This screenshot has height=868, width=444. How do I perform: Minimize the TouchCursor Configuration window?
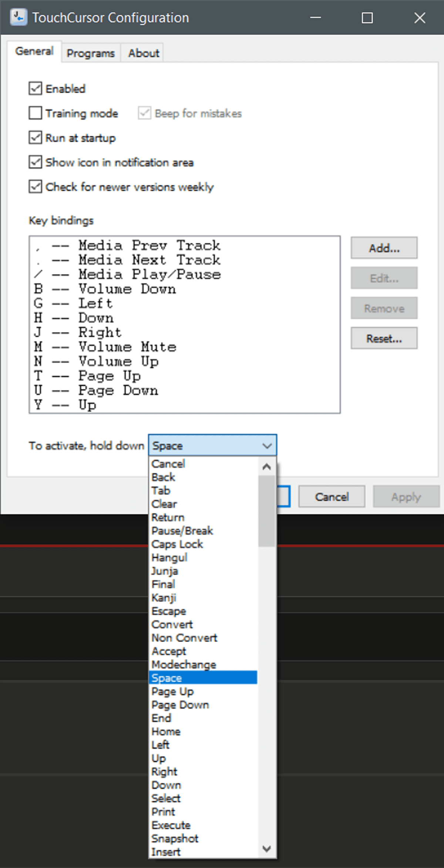pos(315,17)
